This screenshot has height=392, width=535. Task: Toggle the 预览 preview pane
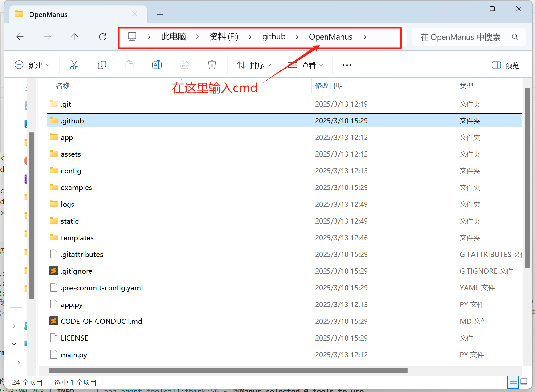pos(505,65)
